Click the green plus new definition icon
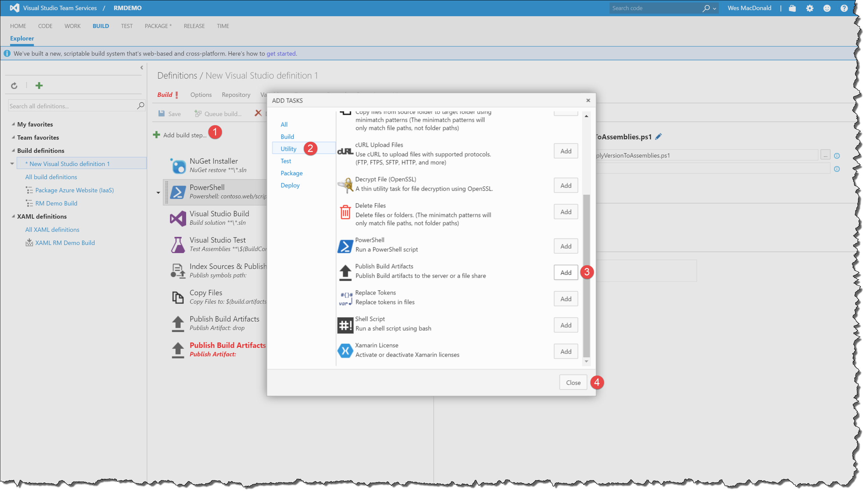The height and width of the screenshot is (494, 868). (x=39, y=85)
